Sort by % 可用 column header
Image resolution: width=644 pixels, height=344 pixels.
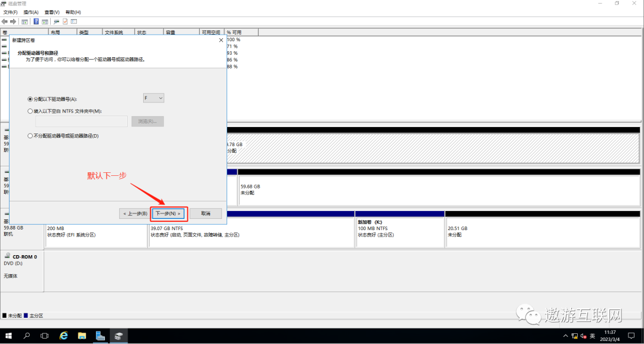pyautogui.click(x=241, y=32)
